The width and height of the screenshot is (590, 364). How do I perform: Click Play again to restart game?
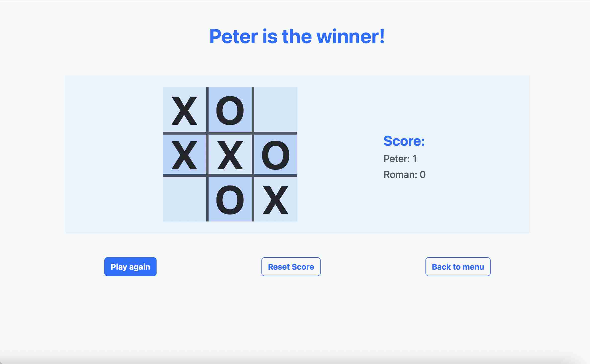click(x=130, y=266)
